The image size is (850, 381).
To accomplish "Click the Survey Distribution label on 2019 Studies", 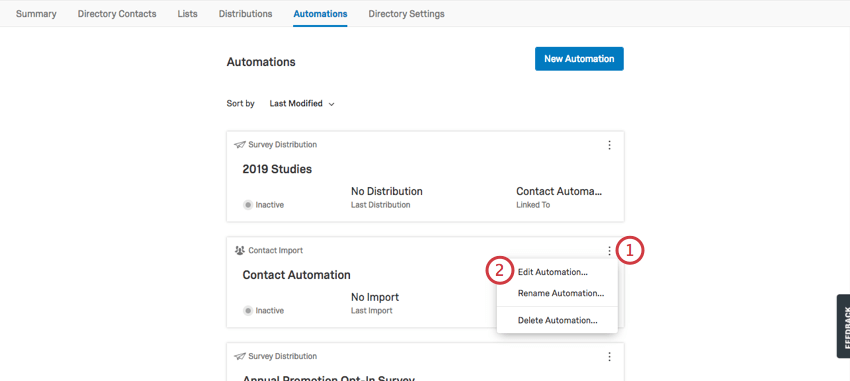I will [x=282, y=145].
